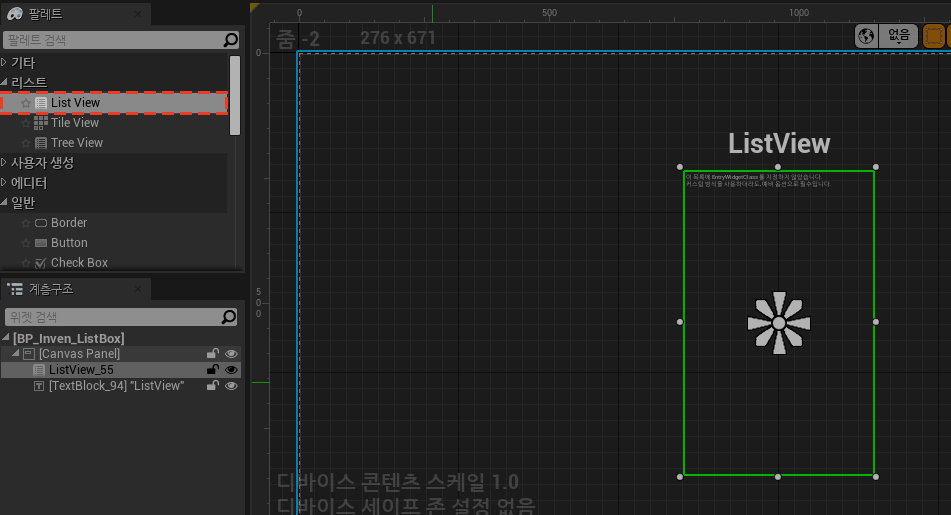Viewport: 951px width, 515px height.
Task: Click the 팔레트 tab palette icon
Action: 15,13
